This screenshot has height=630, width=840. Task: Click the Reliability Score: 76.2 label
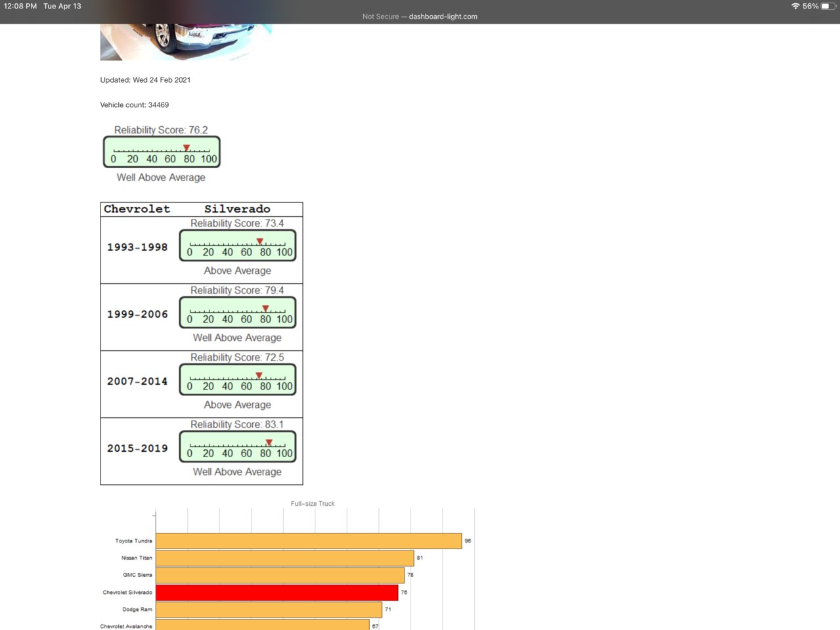161,130
